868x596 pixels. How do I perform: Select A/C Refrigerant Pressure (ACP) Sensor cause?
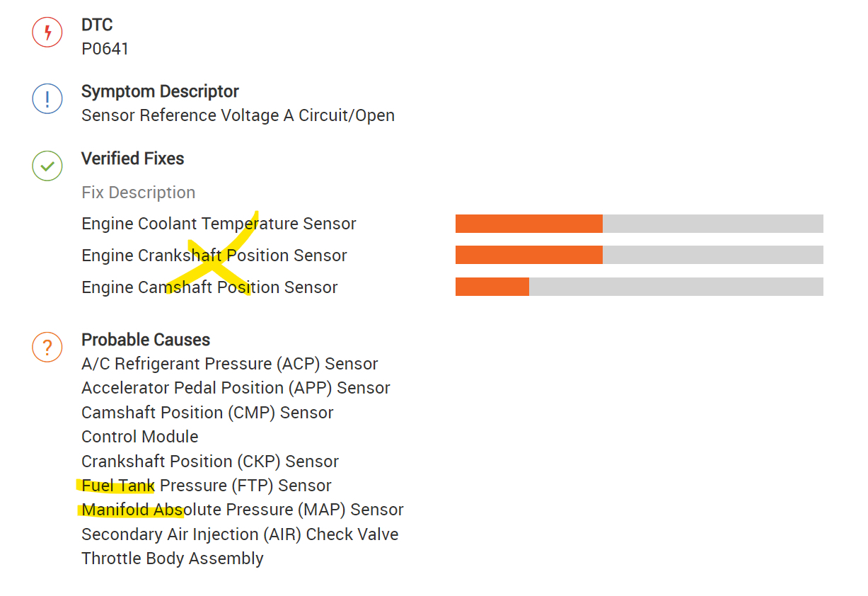(229, 364)
